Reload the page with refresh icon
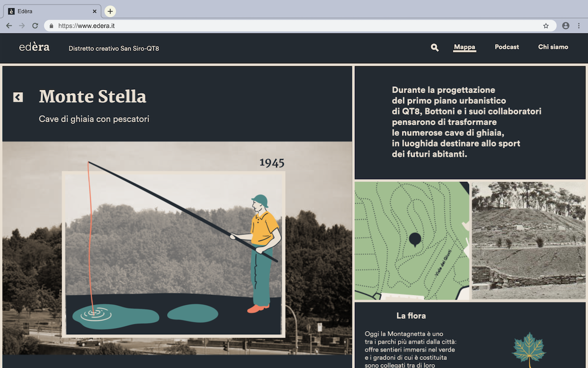 coord(35,26)
